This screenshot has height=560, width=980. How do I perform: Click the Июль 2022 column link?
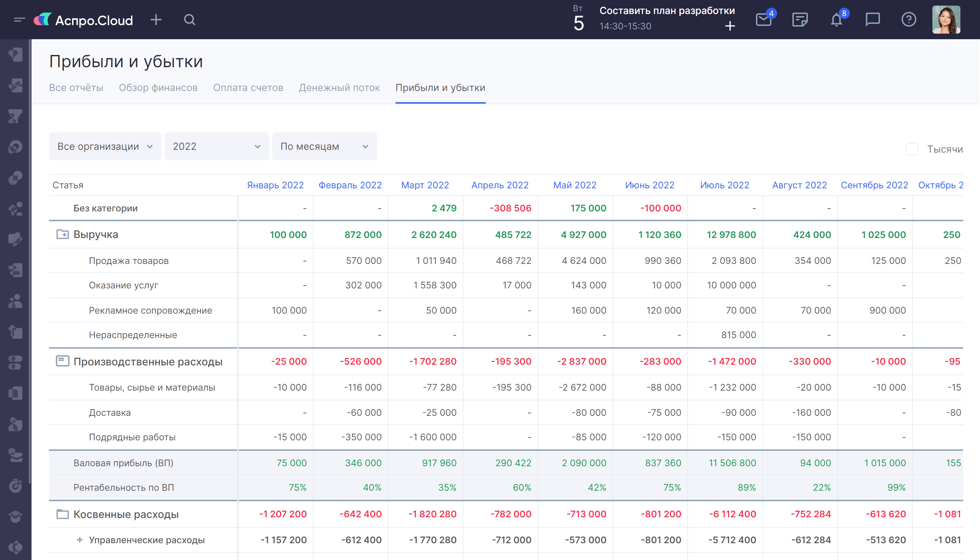(x=724, y=185)
